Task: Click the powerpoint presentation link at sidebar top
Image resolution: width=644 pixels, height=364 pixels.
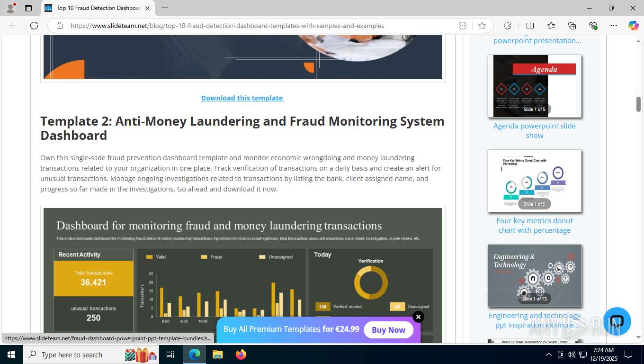Action: click(537, 41)
